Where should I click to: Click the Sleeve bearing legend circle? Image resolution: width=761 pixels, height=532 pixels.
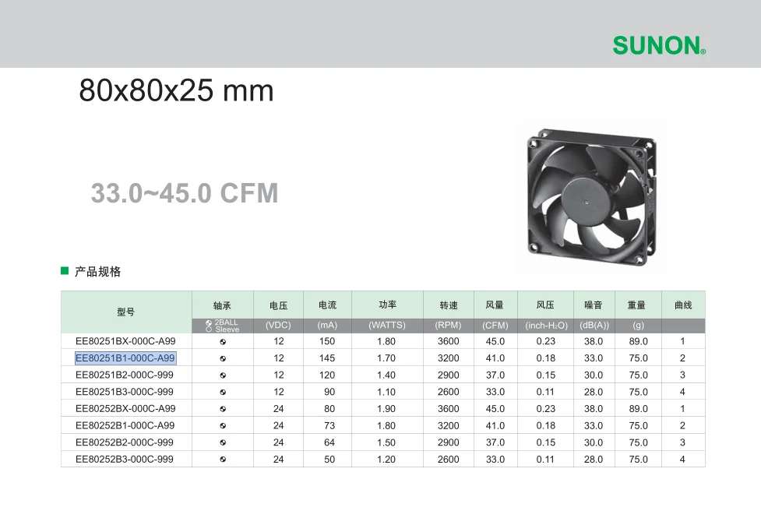[209, 329]
